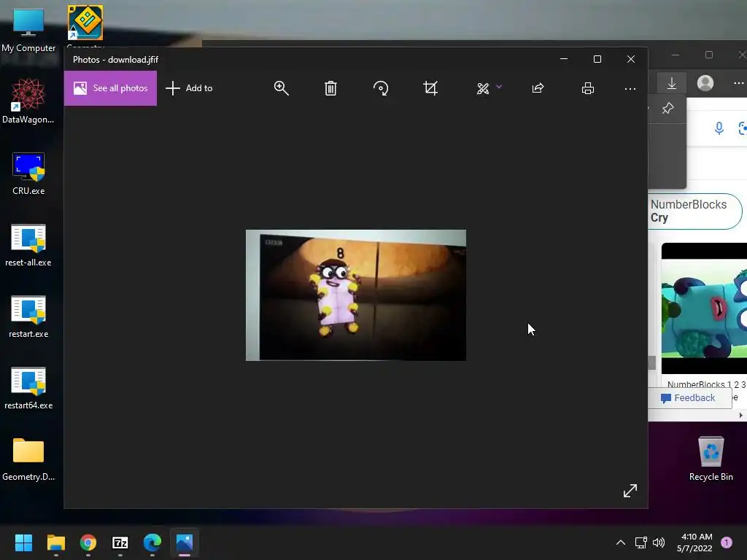The width and height of the screenshot is (747, 560).
Task: Select the Geometry.D... folder on desktop
Action: (x=28, y=459)
